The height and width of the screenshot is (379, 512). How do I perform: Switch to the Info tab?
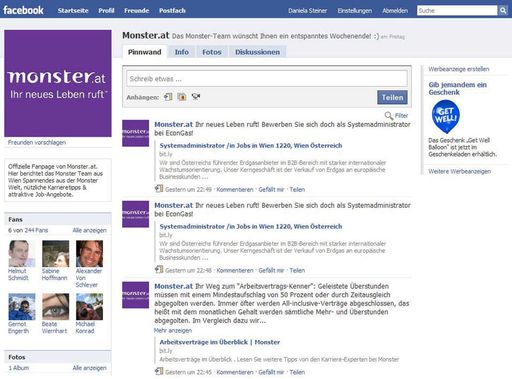[x=182, y=52]
